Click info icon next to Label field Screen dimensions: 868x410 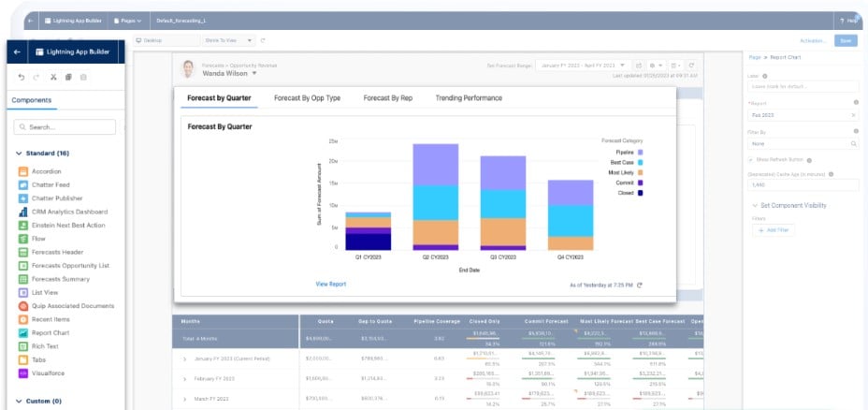(765, 77)
